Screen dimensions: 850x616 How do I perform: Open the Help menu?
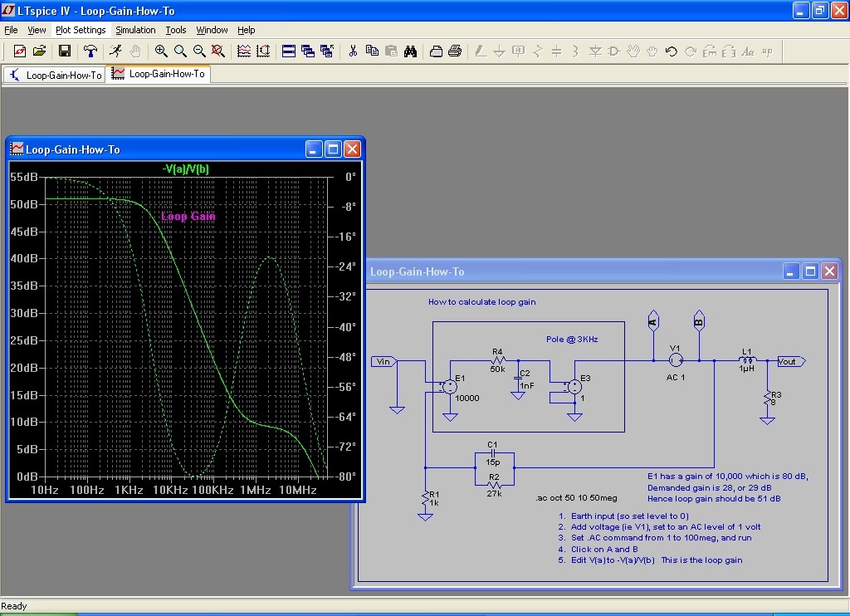246,30
